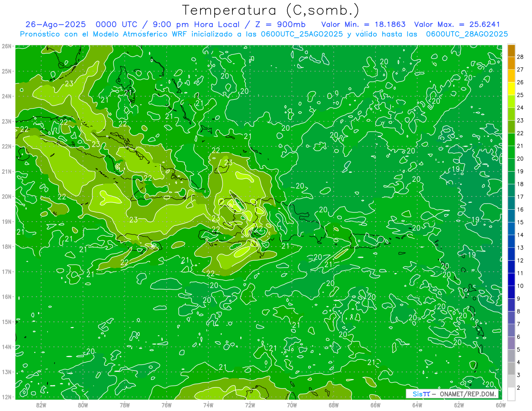Click the orange swatch above 28 on colorbar
Image resolution: width=532 pixels, height=411 pixels.
click(511, 51)
